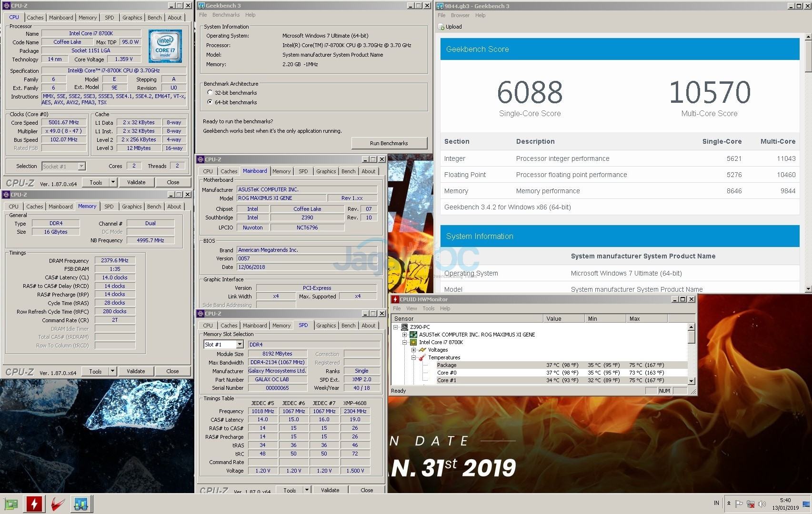Open the Tools dropdown arrow in the Memory window

click(112, 371)
